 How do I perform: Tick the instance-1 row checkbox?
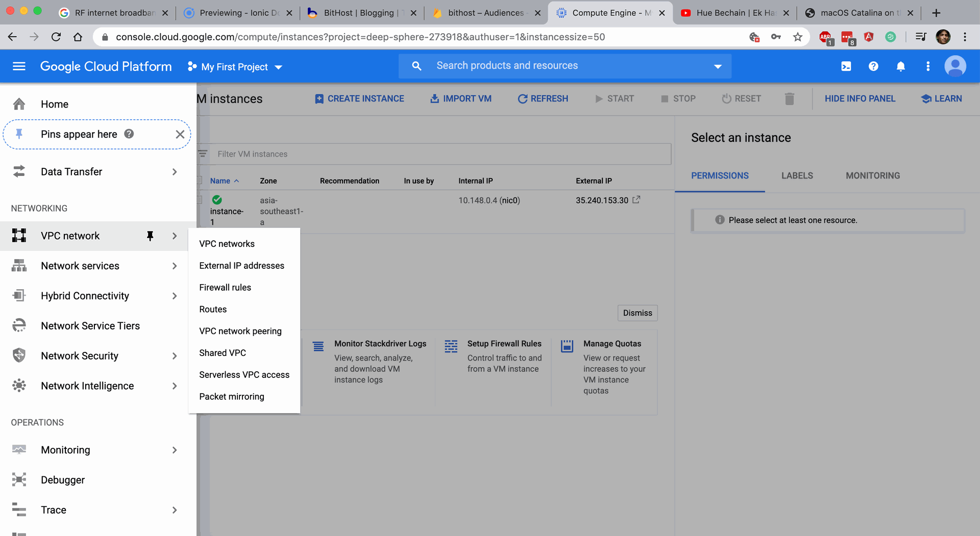coord(199,200)
